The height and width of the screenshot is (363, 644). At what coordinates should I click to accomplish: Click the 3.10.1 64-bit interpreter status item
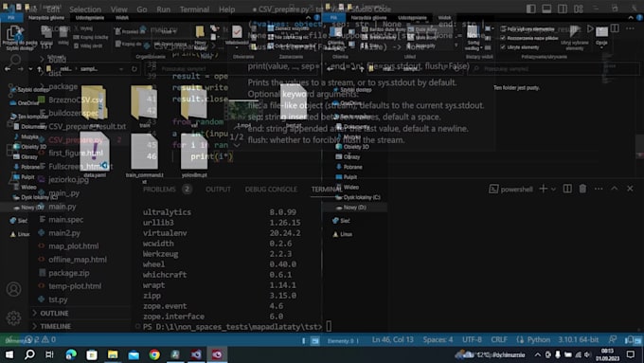click(579, 339)
